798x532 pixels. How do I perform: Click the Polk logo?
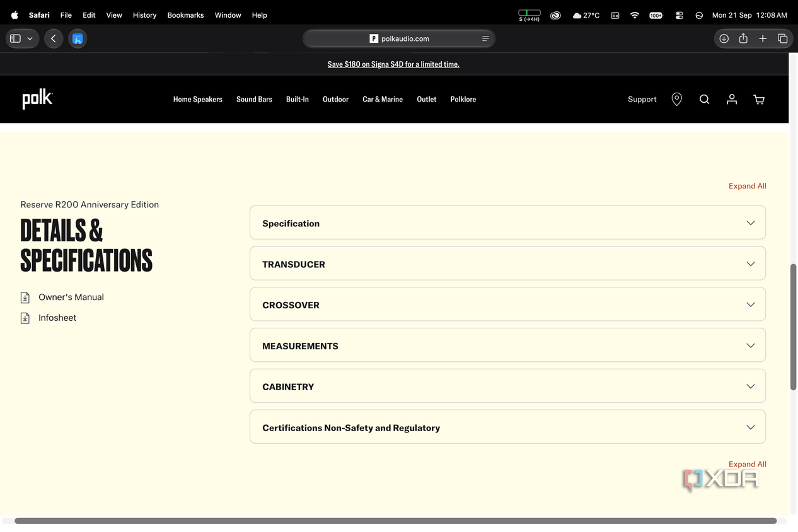(x=38, y=99)
